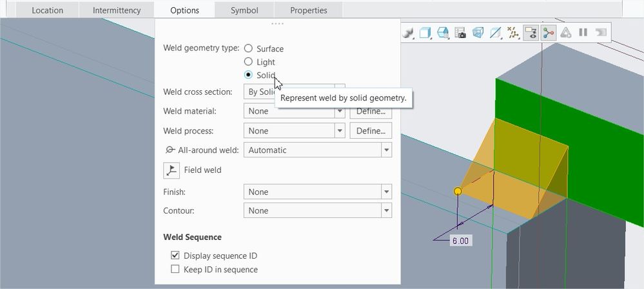
Task: Open the All-around weld dropdown
Action: pyautogui.click(x=386, y=150)
